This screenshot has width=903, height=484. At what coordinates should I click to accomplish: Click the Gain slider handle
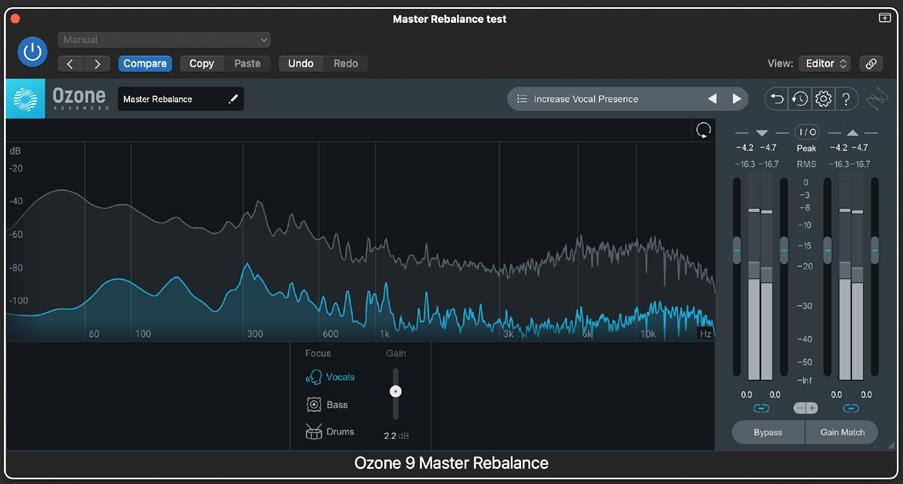click(x=395, y=392)
